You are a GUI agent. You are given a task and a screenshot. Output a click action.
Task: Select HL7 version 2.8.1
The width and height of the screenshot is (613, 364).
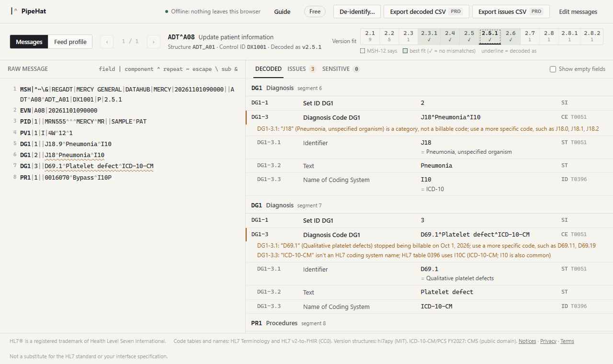[x=569, y=36]
